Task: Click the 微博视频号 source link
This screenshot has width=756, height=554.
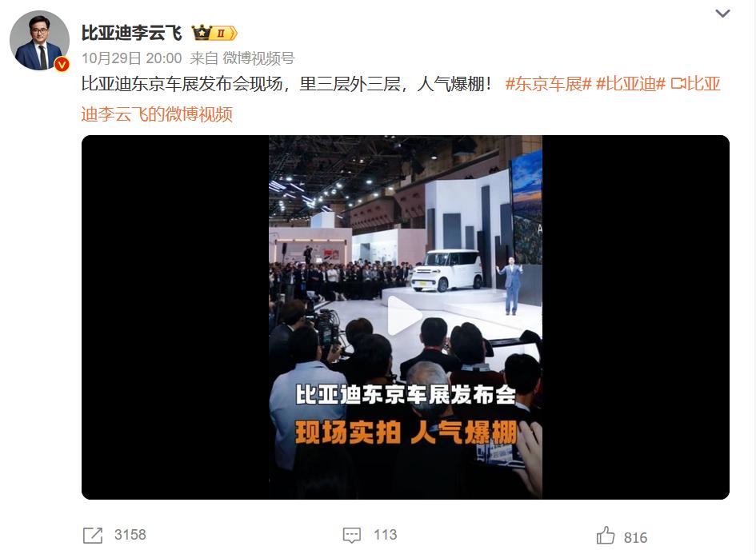Action: click(258, 58)
